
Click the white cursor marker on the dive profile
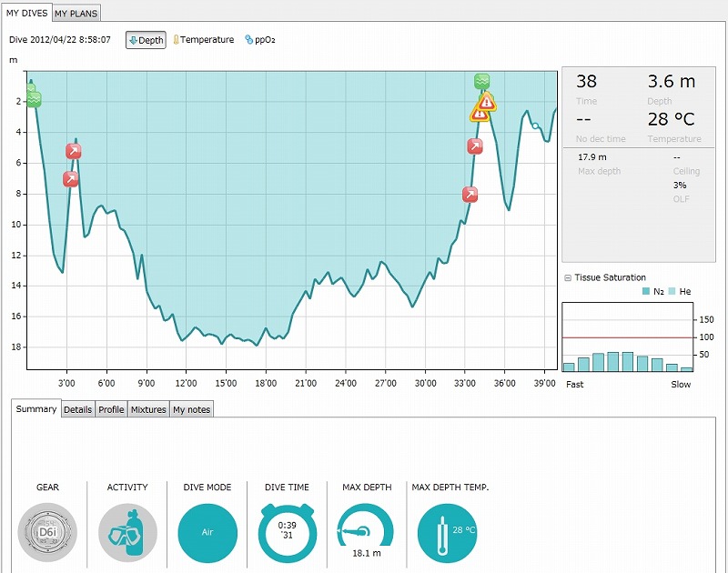(535, 126)
